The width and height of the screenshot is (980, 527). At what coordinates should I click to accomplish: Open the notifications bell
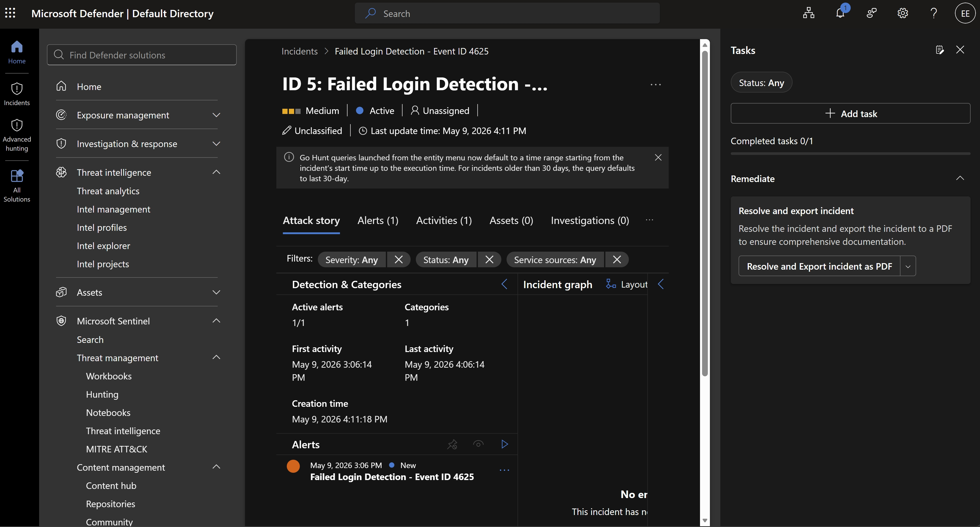click(840, 13)
